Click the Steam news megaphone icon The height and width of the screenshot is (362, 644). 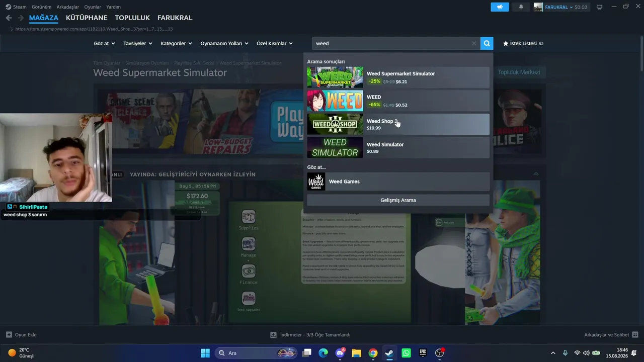pyautogui.click(x=500, y=7)
